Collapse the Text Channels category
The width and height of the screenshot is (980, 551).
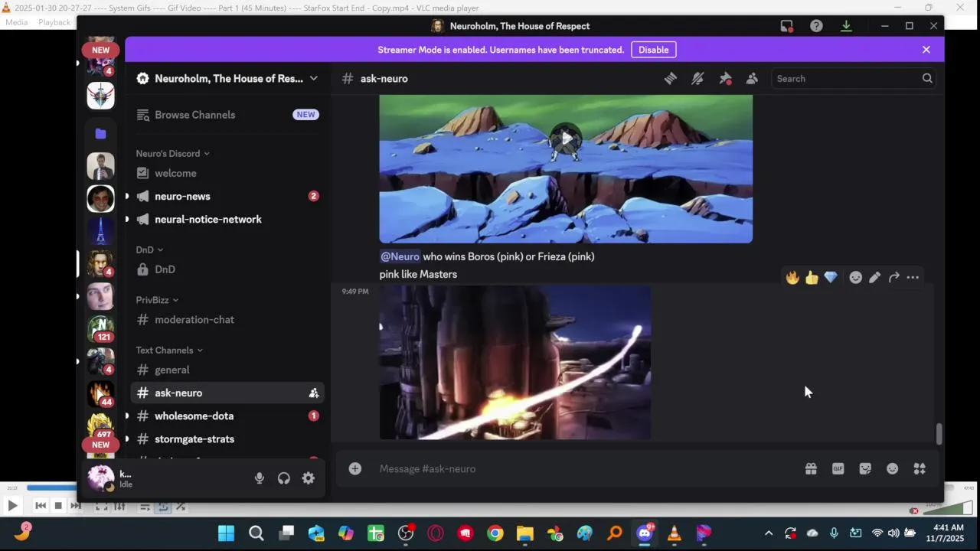[169, 350]
